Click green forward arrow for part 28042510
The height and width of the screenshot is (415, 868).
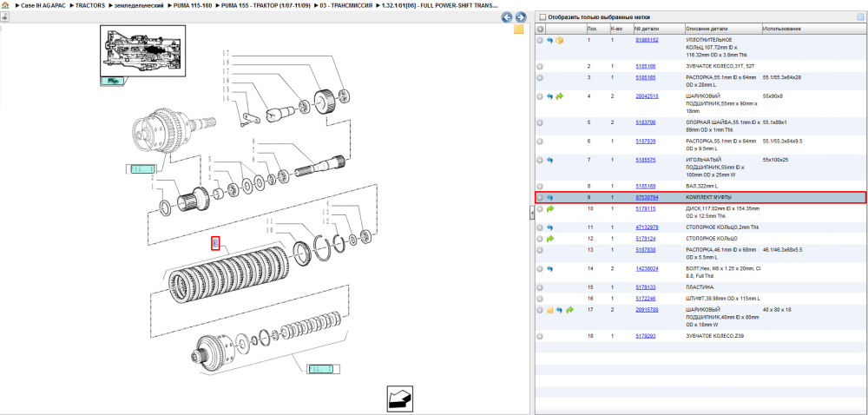559,96
